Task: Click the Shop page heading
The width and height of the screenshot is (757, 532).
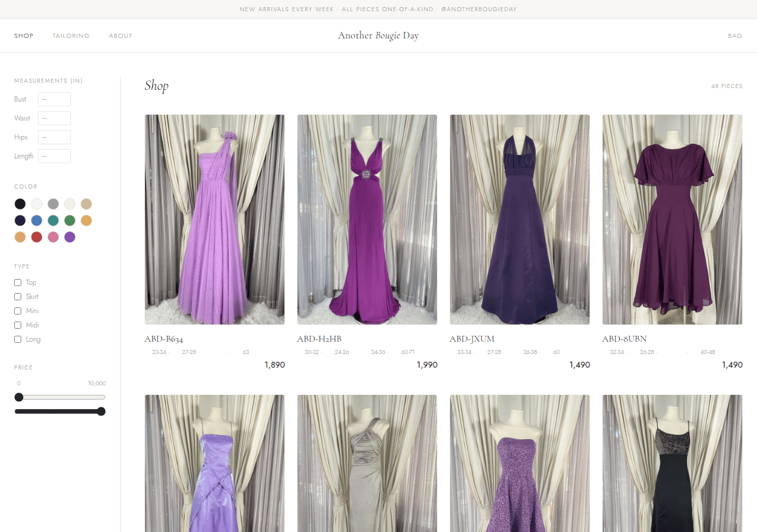Action: point(157,86)
